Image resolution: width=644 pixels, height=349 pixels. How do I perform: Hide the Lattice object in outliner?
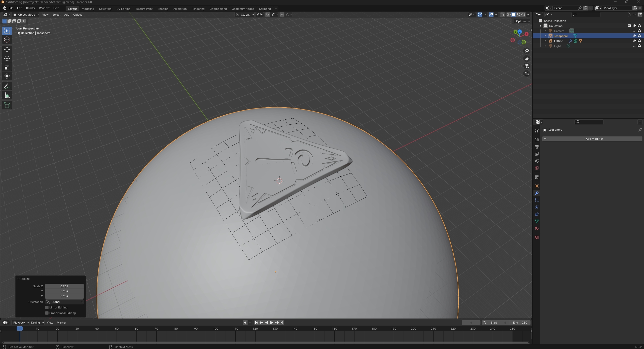tap(634, 41)
